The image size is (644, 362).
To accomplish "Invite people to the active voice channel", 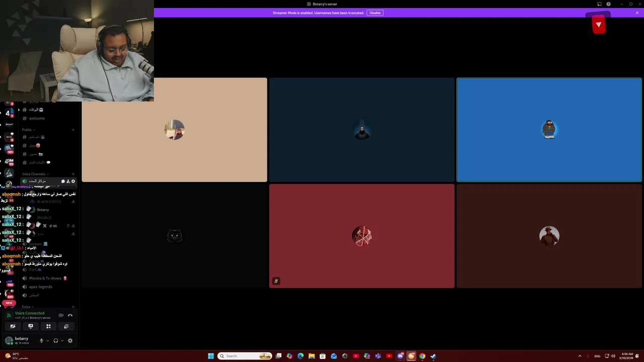I will pos(68,181).
